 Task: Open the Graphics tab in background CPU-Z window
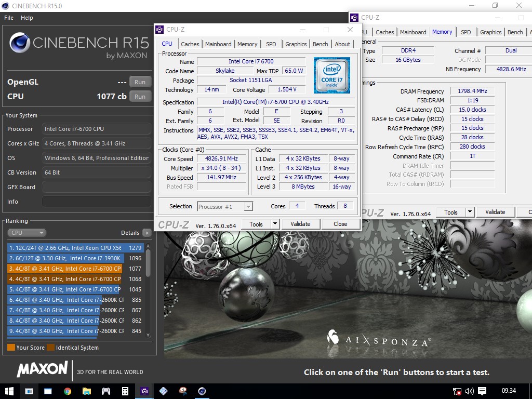point(490,32)
